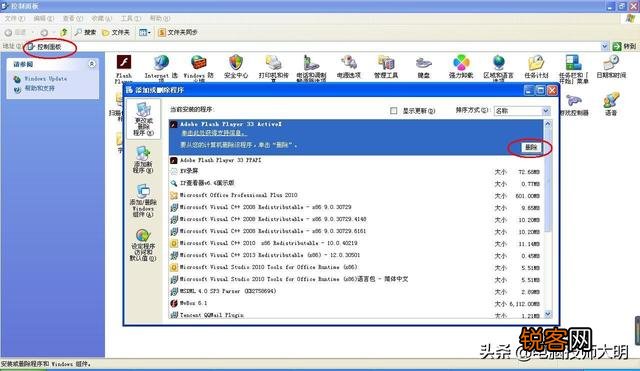Open 强力卸载 colorful icon

click(x=461, y=67)
